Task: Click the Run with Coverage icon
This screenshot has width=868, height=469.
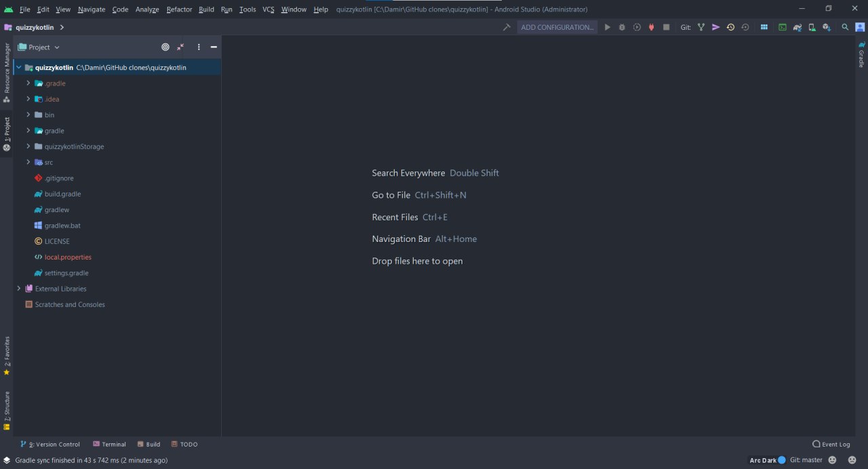Action: click(637, 27)
